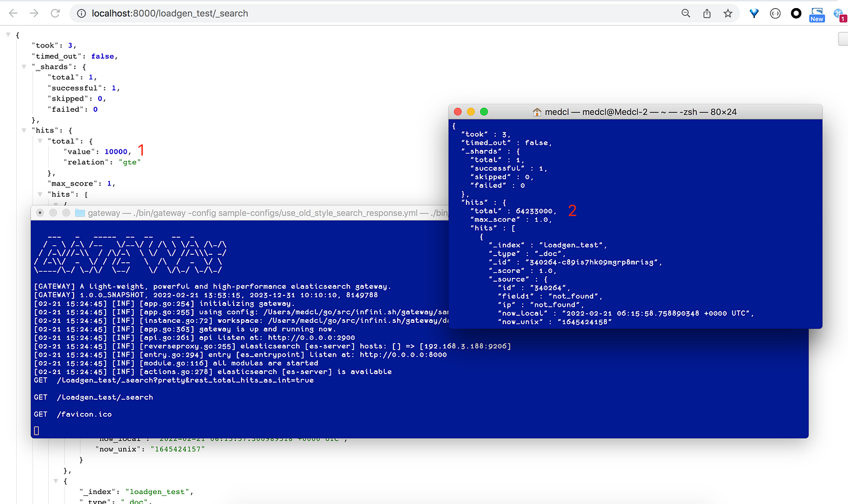Collapse the root JSON object

coord(7,34)
